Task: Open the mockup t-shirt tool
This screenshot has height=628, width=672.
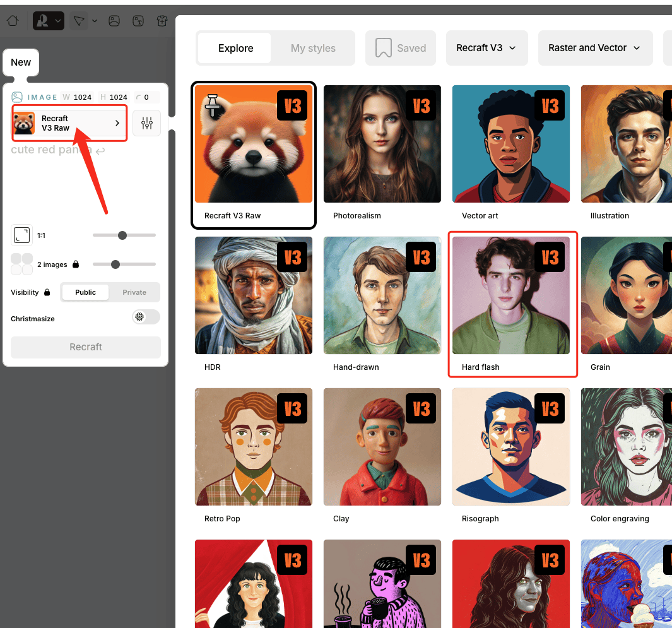Action: (162, 21)
